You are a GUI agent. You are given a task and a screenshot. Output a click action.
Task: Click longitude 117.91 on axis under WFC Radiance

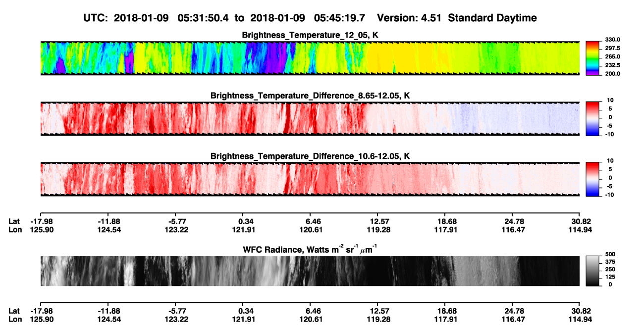point(445,319)
